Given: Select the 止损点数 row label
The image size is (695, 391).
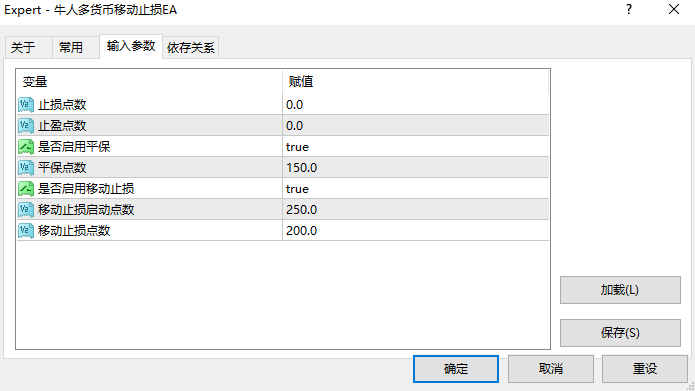Looking at the screenshot, I should click(62, 105).
